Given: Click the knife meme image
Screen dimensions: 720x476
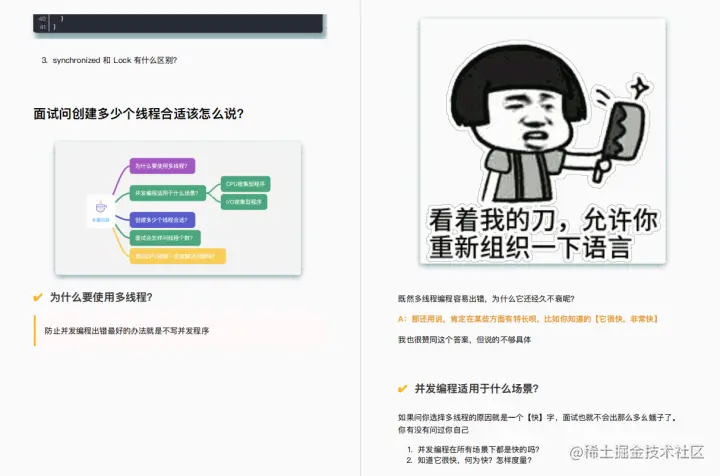Looking at the screenshot, I should pyautogui.click(x=543, y=141).
